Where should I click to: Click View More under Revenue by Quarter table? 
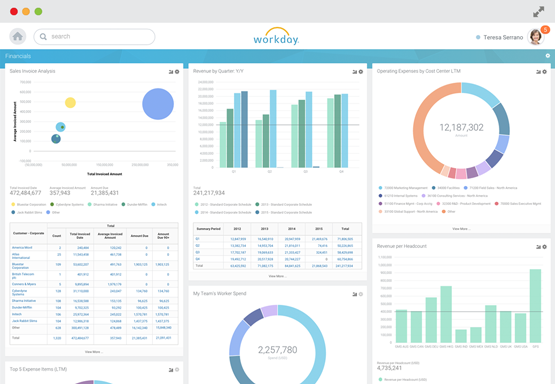coord(278,276)
